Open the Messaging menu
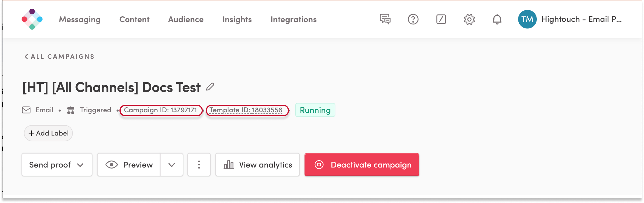The width and height of the screenshot is (644, 203). [x=80, y=19]
